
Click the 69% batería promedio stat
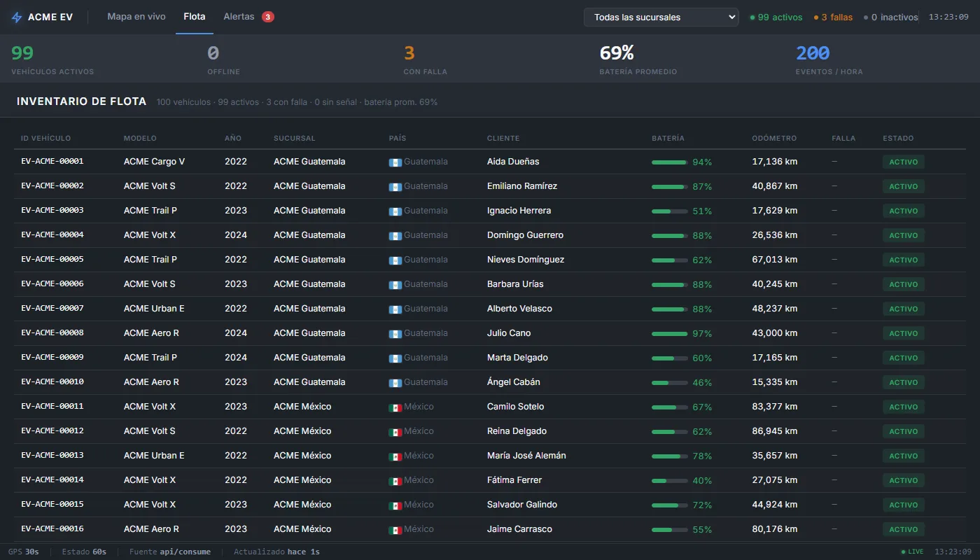[638, 59]
